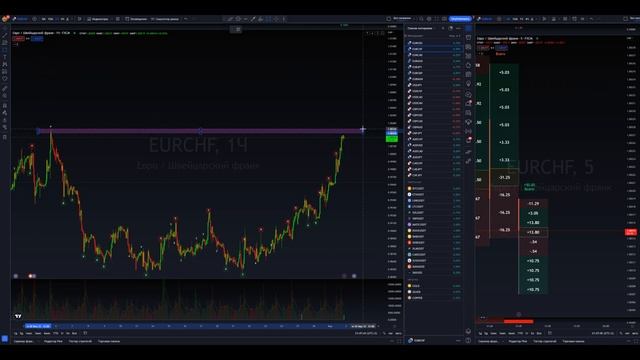The height and width of the screenshot is (360, 640).
Task: Select GOLD row in watchlist
Action: [x=433, y=286]
